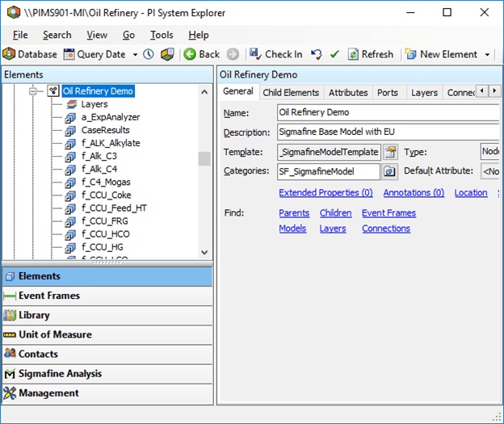504x424 pixels.
Task: Click the clock time icon in toolbar
Action: [149, 54]
